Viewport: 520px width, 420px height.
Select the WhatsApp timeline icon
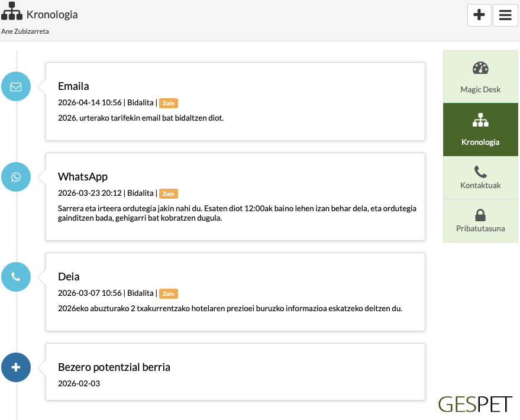(x=16, y=177)
